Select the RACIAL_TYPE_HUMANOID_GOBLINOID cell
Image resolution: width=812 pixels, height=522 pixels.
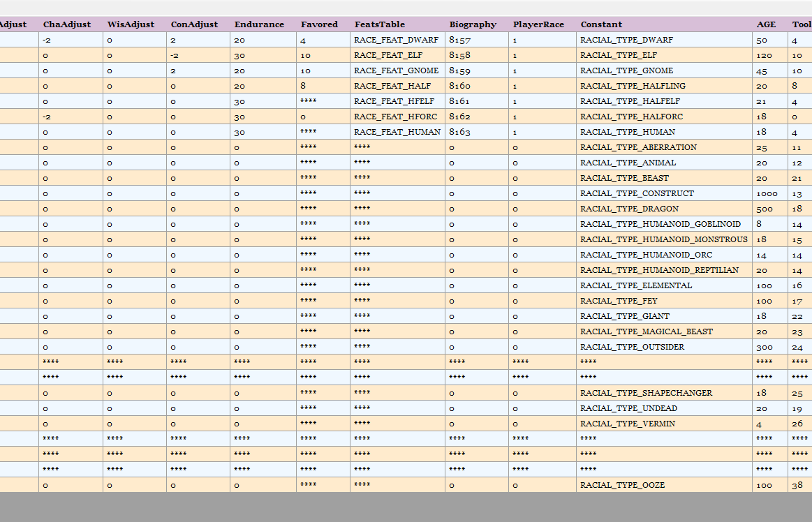coord(660,224)
